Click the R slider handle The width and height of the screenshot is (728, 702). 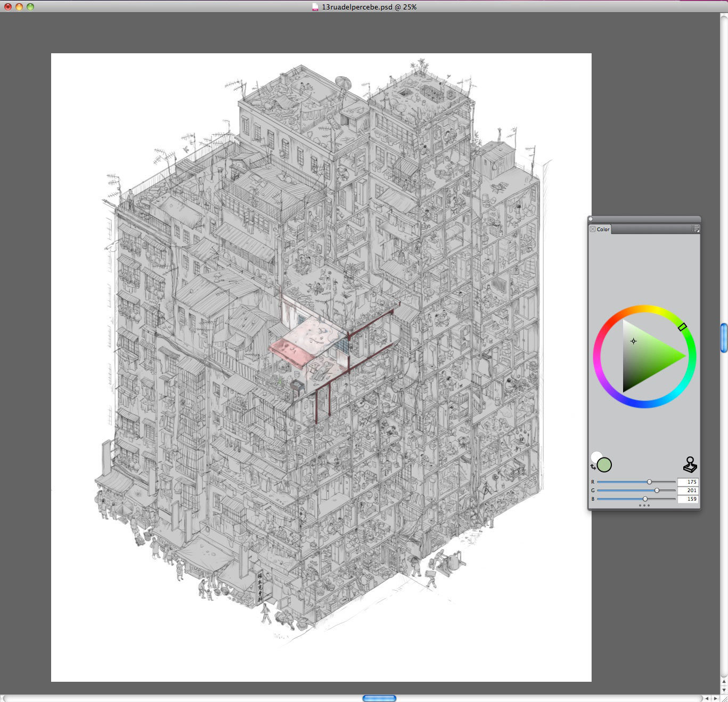649,481
